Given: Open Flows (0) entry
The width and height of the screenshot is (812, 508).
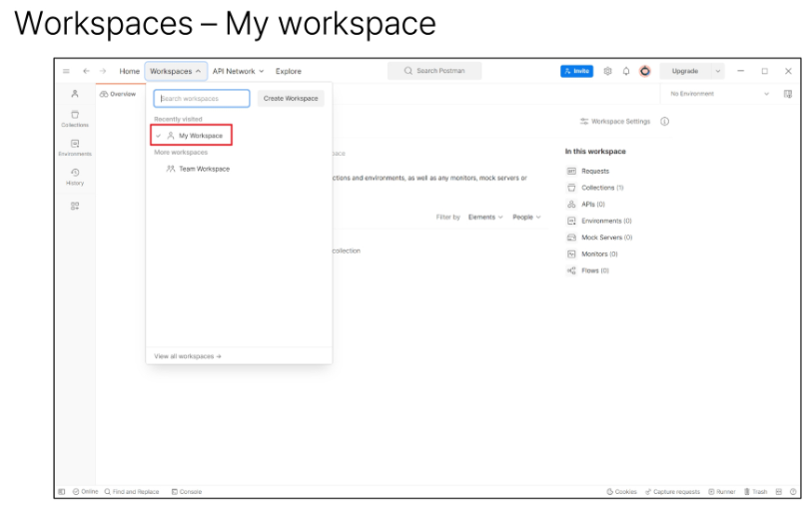Looking at the screenshot, I should coord(587,270).
